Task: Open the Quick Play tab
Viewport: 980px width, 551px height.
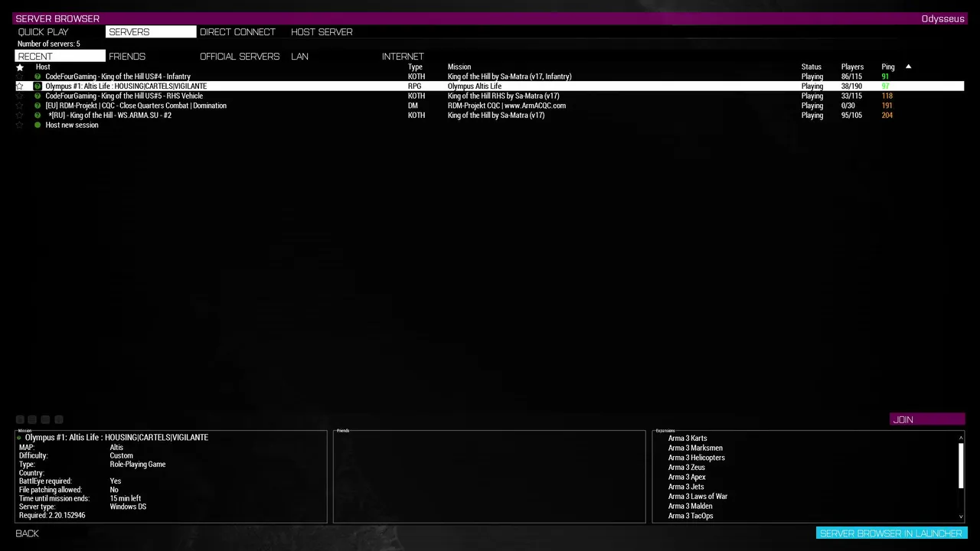Action: (x=60, y=32)
